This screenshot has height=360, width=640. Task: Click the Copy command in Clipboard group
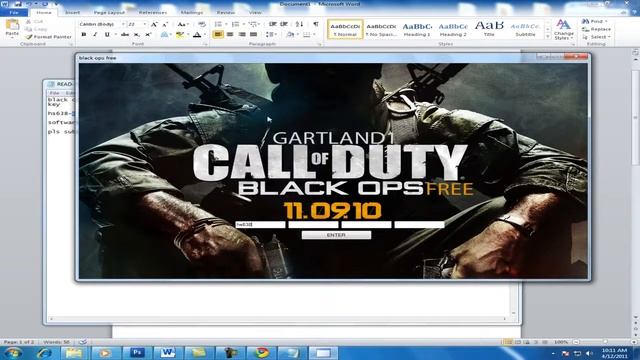(36, 29)
